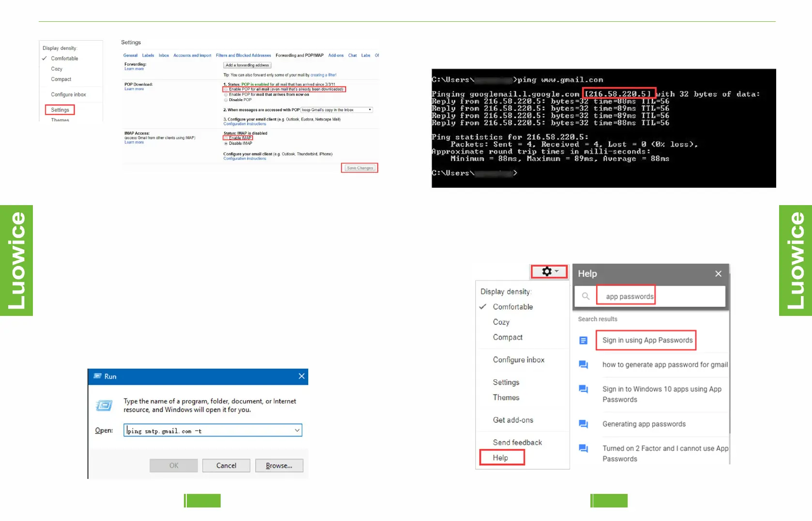Screen dimensions: 812x521
Task: Click chat icon beside 'Sign in to Windows 10 apps'
Action: point(584,389)
